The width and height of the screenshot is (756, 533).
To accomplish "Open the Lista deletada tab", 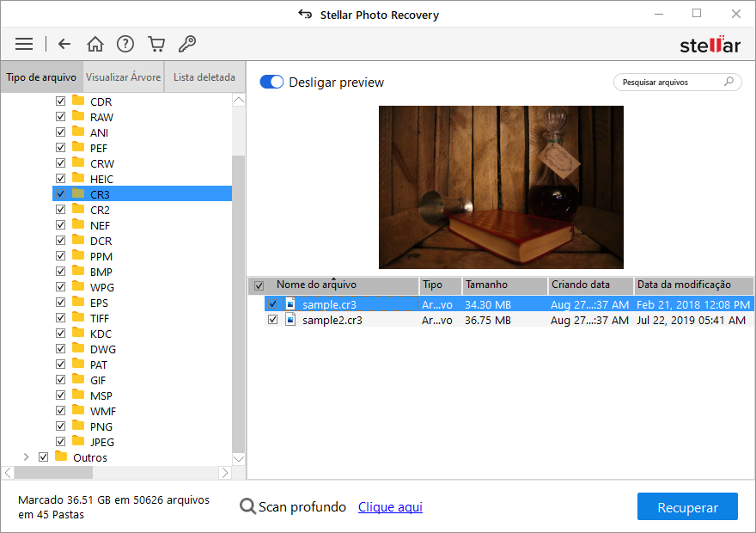I will 204,77.
